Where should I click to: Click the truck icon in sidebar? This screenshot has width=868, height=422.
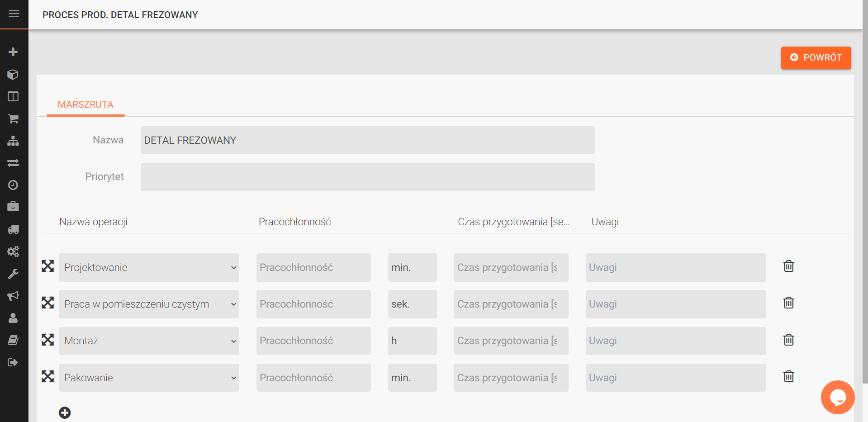[13, 229]
